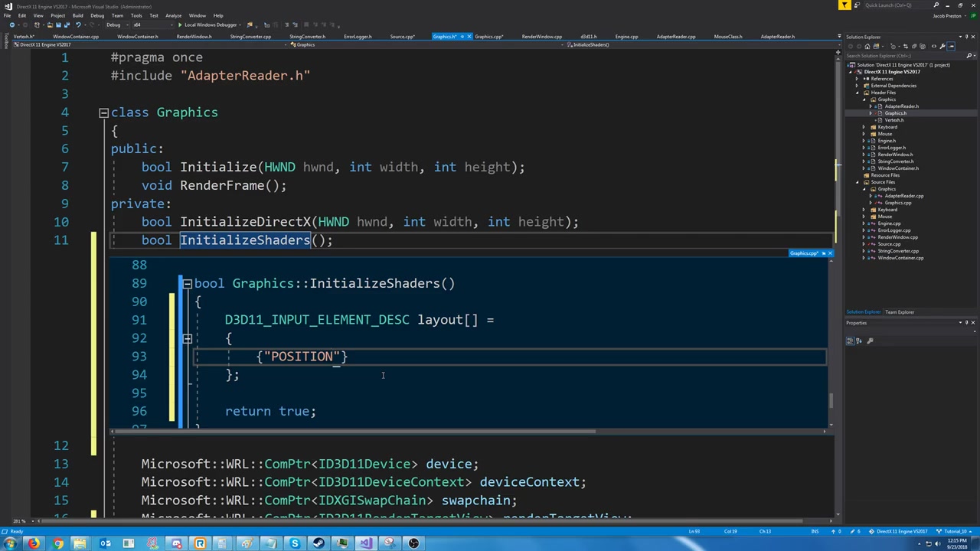Click Outlook icon in taskbar
The image size is (980, 551).
[105, 543]
